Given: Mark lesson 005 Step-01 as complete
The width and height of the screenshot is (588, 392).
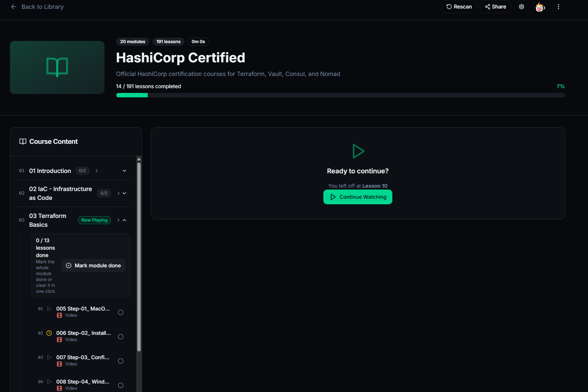Looking at the screenshot, I should coord(121,312).
